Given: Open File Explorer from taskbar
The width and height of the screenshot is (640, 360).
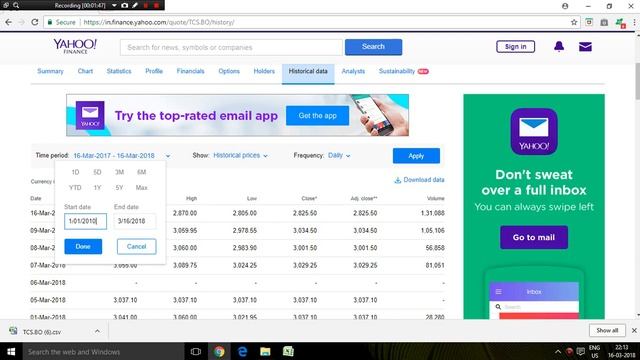Looking at the screenshot, I should (265, 351).
